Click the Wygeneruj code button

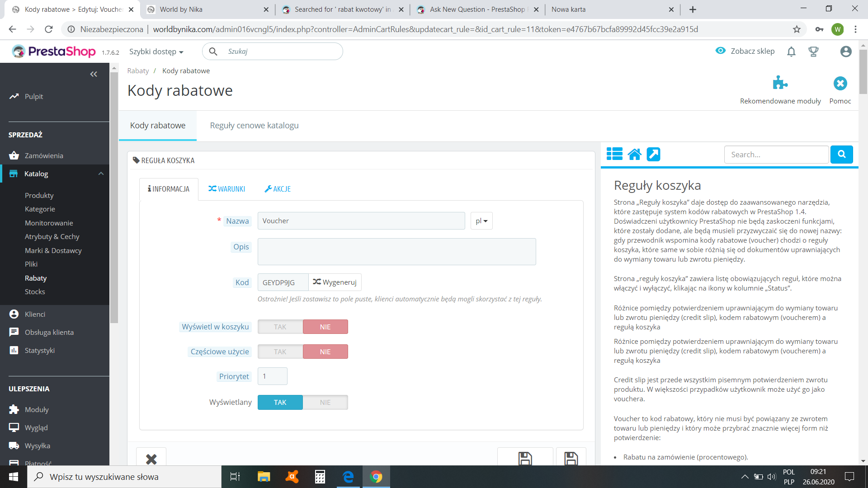click(x=335, y=282)
